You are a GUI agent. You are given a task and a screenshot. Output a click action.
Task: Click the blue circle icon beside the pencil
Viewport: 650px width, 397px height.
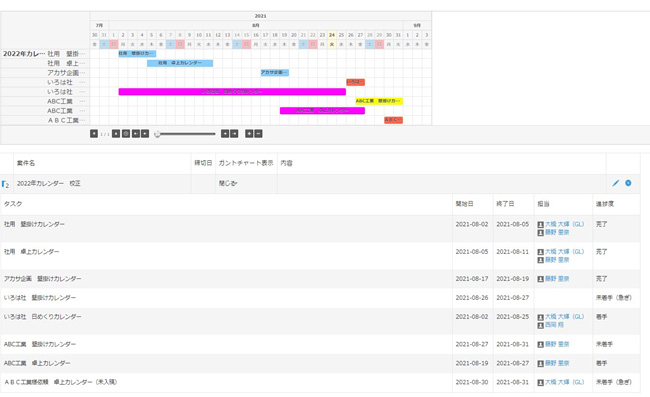[628, 183]
